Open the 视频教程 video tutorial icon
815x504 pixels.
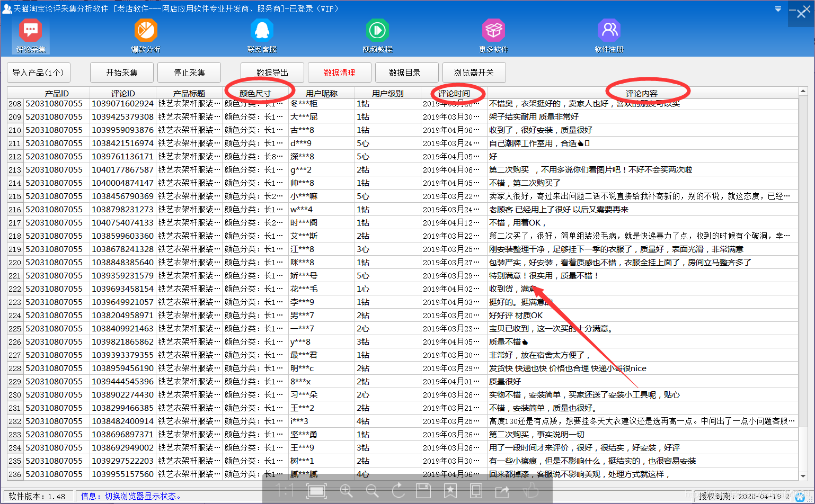377,35
